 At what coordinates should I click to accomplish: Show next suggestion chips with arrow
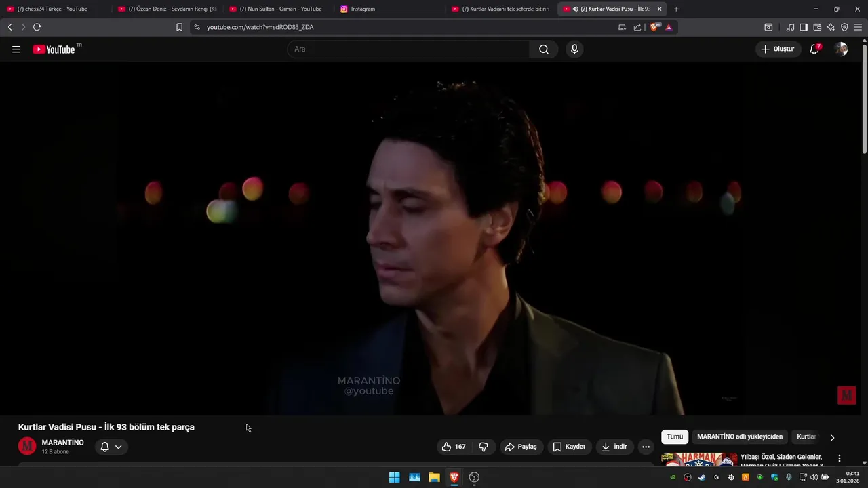pyautogui.click(x=832, y=437)
